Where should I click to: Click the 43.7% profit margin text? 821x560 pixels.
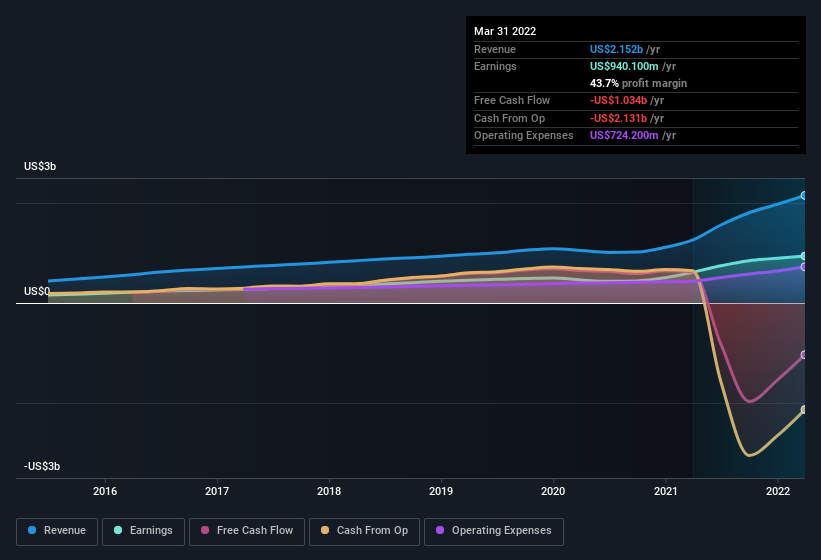[x=638, y=83]
